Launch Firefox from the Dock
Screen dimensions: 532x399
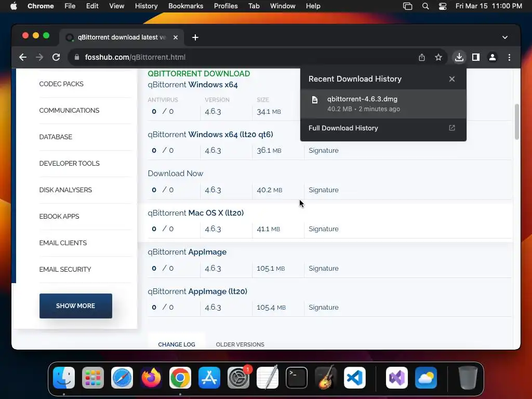151,378
